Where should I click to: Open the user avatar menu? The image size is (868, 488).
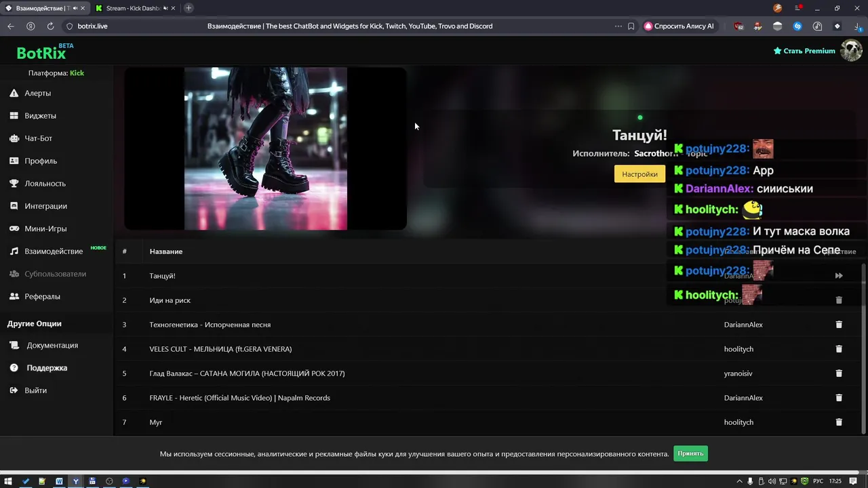pos(851,51)
